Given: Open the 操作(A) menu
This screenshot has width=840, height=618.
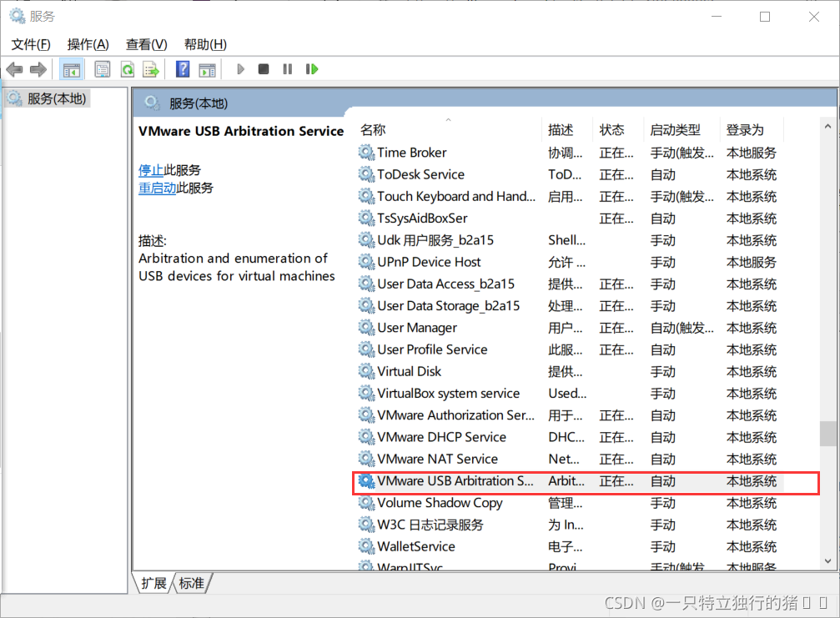Looking at the screenshot, I should click(88, 44).
